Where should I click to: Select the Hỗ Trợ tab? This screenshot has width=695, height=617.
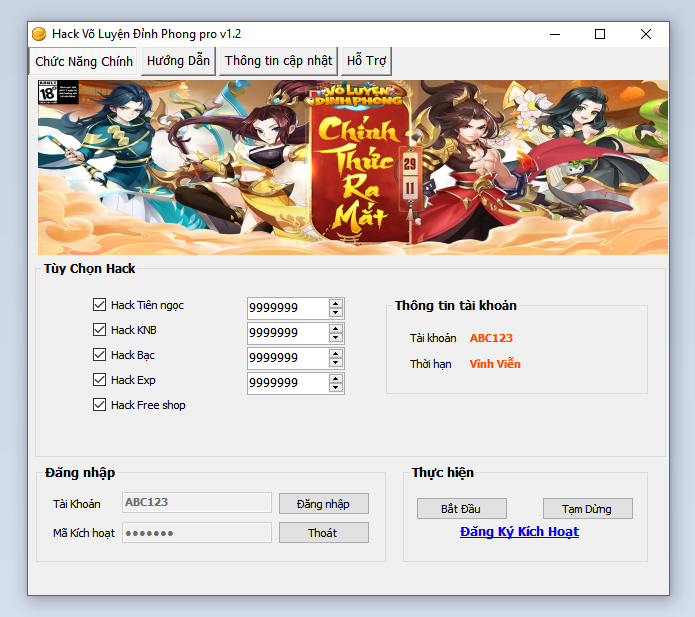point(366,61)
